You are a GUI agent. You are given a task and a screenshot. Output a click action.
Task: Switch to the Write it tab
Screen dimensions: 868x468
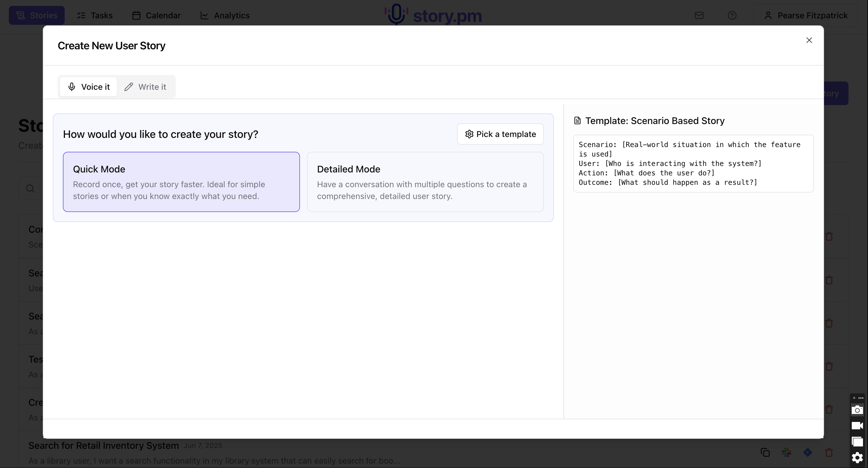(x=145, y=87)
